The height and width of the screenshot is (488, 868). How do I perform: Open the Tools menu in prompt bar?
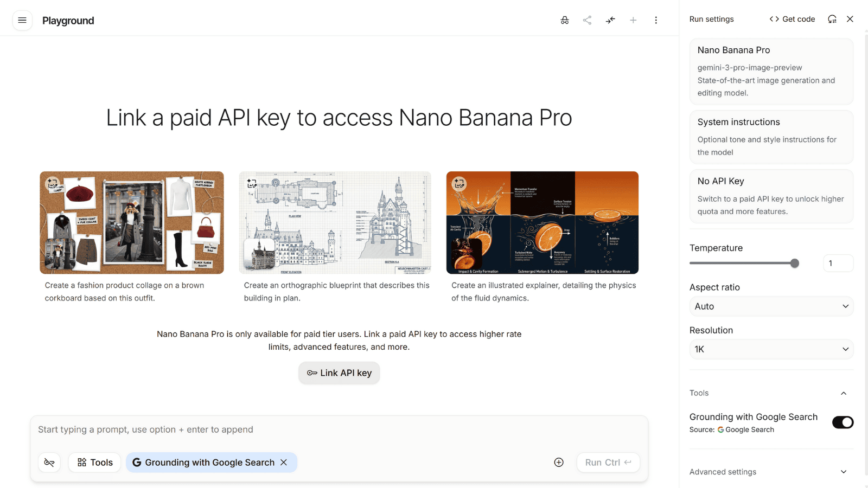pos(95,463)
